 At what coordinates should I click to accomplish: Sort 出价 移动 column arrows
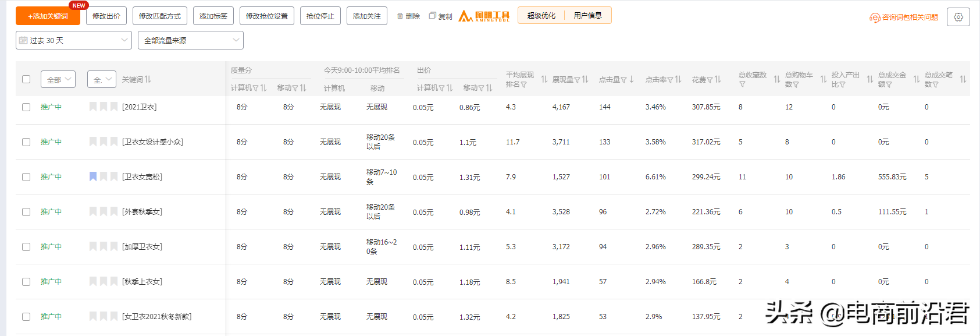(489, 88)
